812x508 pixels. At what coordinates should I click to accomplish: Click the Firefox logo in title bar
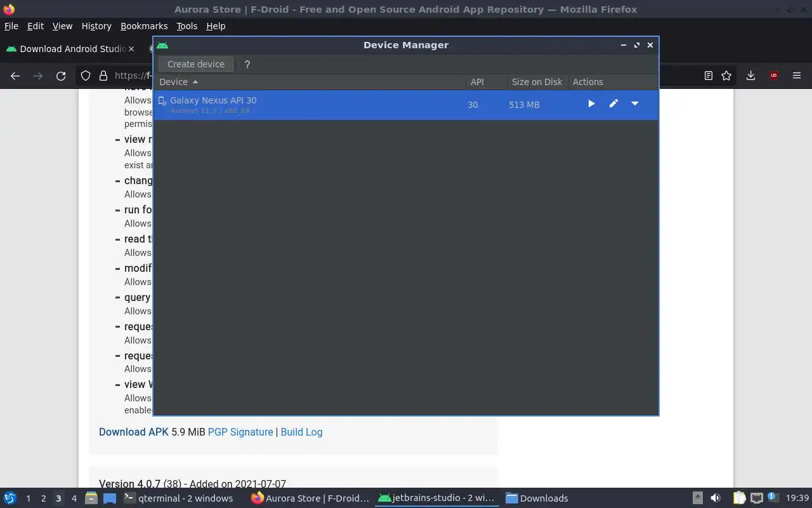point(9,10)
